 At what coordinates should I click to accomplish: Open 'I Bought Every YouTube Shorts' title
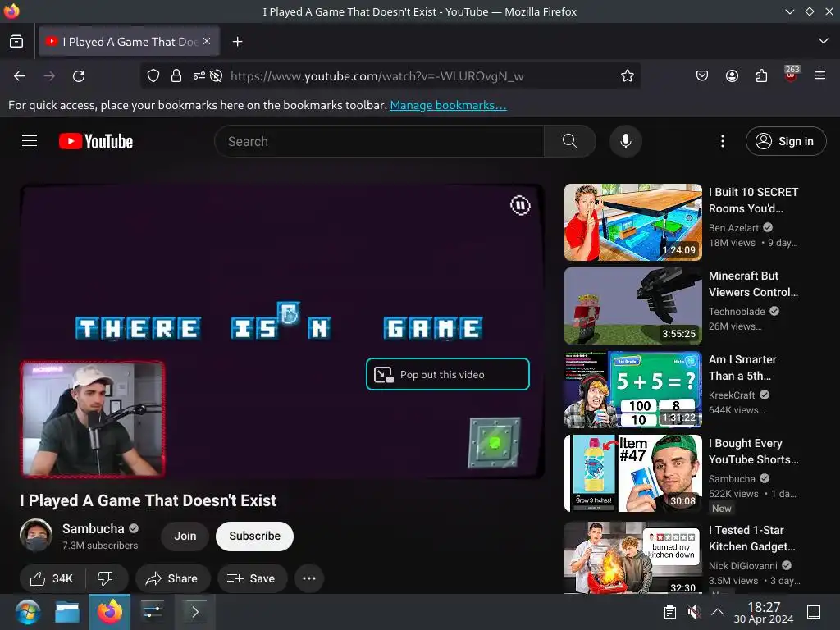pyautogui.click(x=753, y=451)
